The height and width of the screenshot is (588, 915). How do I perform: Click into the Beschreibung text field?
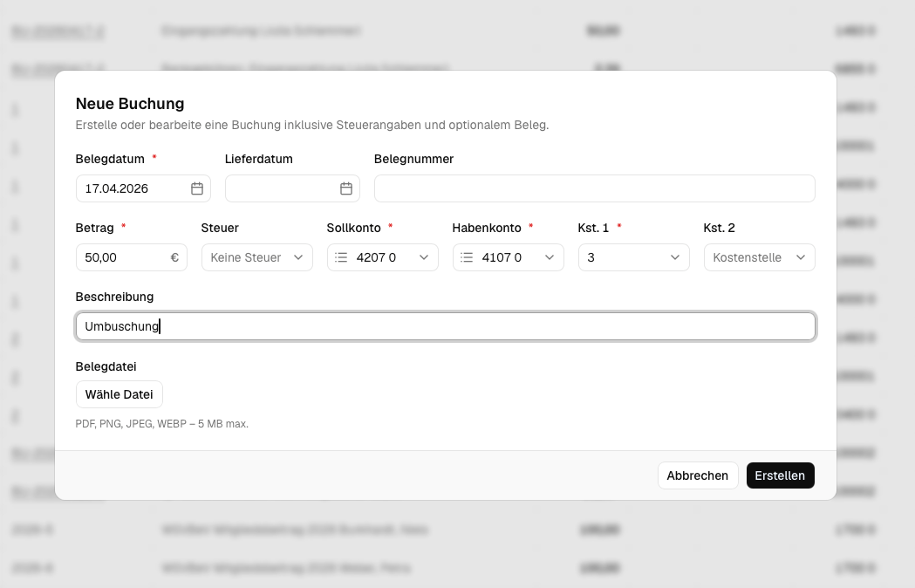[x=445, y=326]
